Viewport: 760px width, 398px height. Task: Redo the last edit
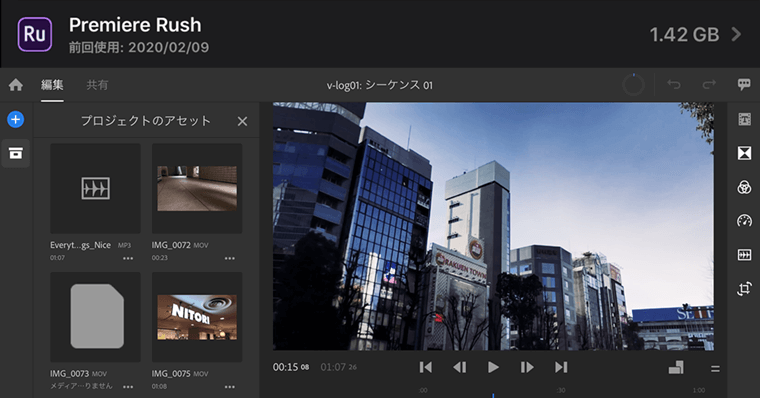tap(709, 84)
